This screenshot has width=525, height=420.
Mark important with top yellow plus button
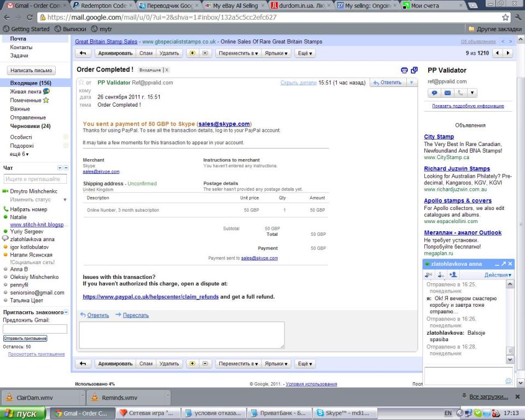(192, 53)
